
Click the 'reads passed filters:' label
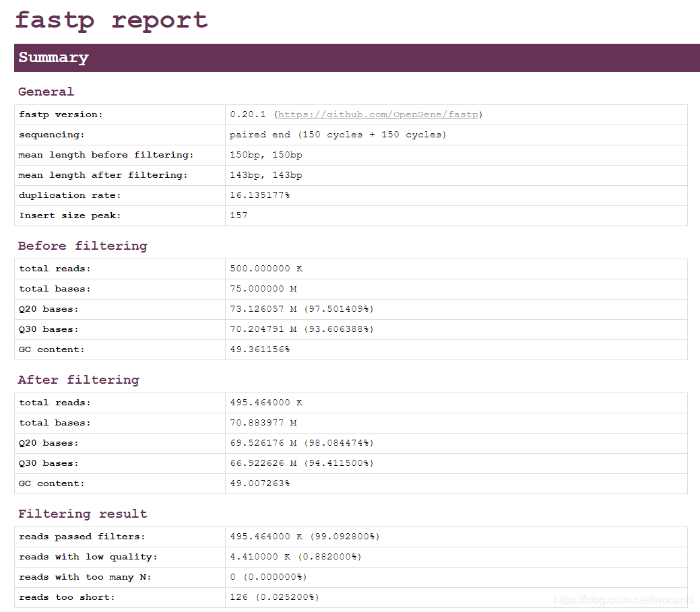pyautogui.click(x=82, y=537)
